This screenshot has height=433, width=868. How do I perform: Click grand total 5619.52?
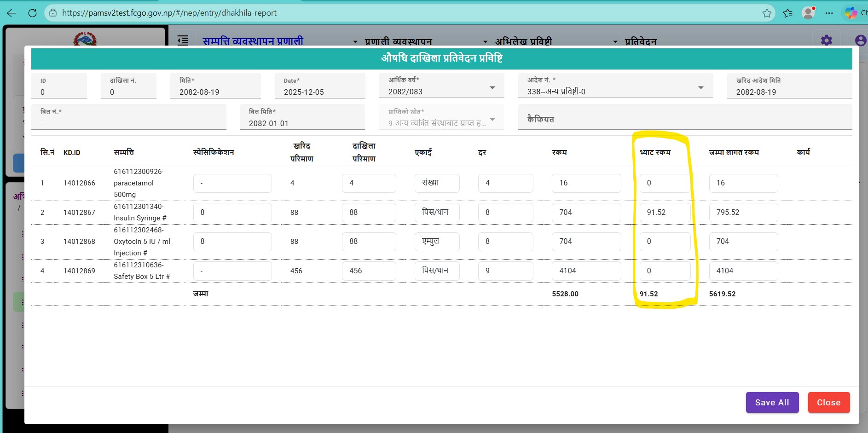722,294
